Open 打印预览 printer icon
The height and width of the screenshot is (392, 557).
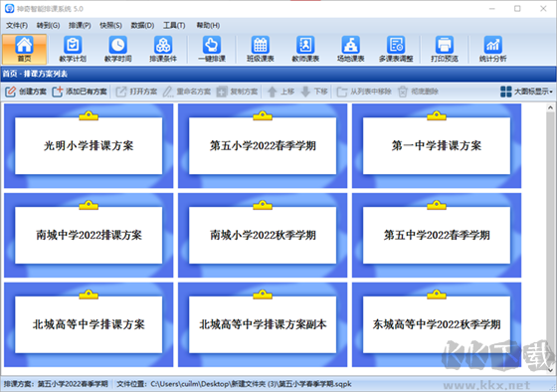(x=445, y=49)
